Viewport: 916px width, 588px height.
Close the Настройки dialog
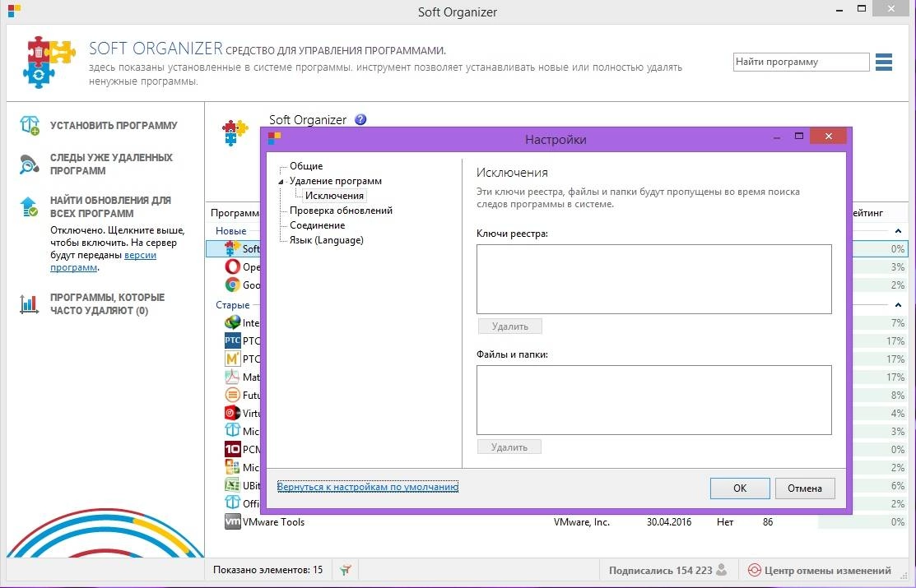829,136
